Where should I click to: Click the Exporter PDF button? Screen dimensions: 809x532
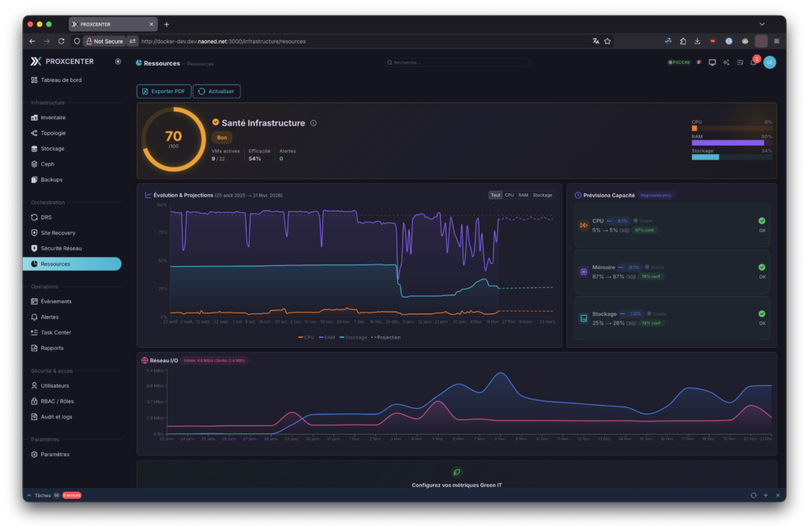click(164, 92)
